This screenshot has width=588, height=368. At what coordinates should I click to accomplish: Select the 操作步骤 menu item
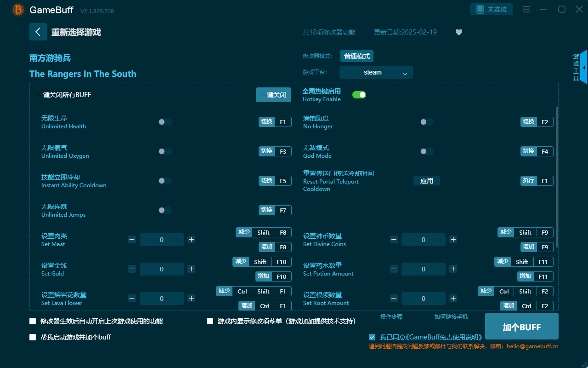click(391, 316)
